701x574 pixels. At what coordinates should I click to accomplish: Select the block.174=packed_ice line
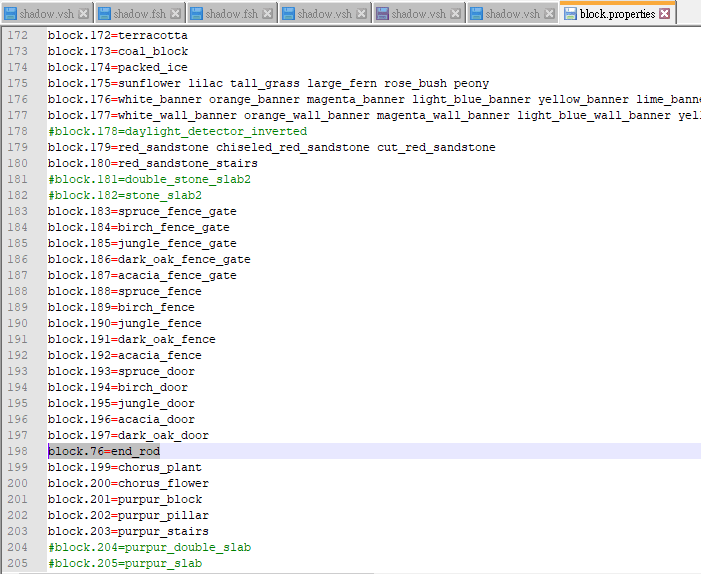tap(118, 68)
